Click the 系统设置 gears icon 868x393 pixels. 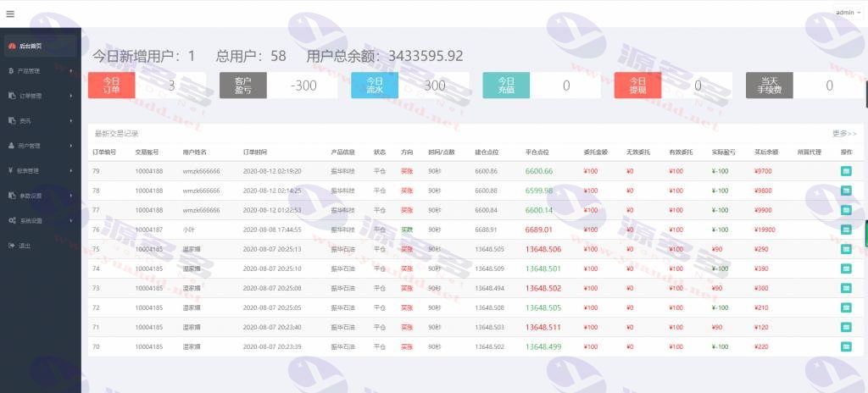click(12, 220)
